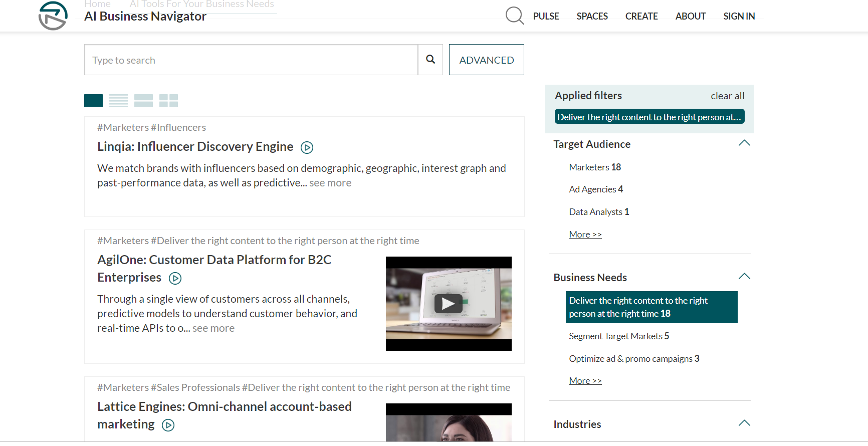Expand Linqia description with see more
868x446 pixels.
click(330, 183)
